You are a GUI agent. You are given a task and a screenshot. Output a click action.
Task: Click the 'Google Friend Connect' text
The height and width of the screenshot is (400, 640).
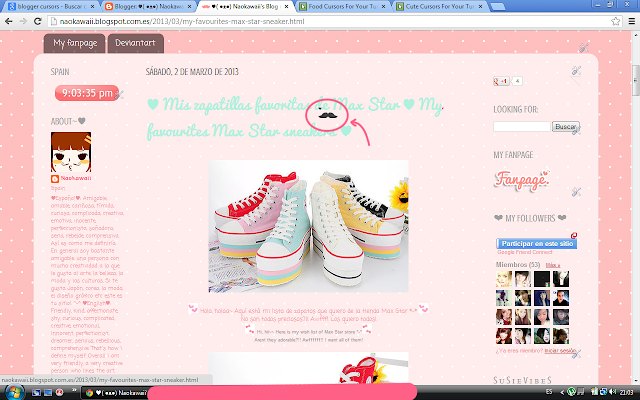click(x=525, y=252)
